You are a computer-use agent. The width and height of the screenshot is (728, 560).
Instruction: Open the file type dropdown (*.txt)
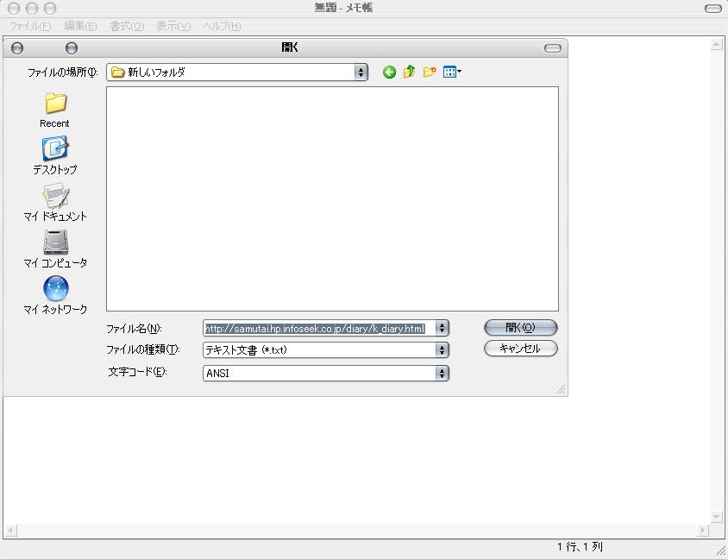(442, 349)
